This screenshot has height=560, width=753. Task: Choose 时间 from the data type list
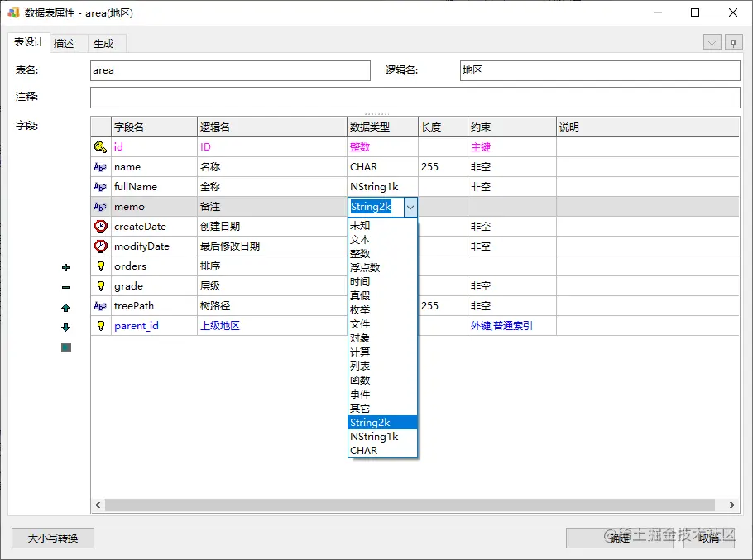tap(382, 282)
